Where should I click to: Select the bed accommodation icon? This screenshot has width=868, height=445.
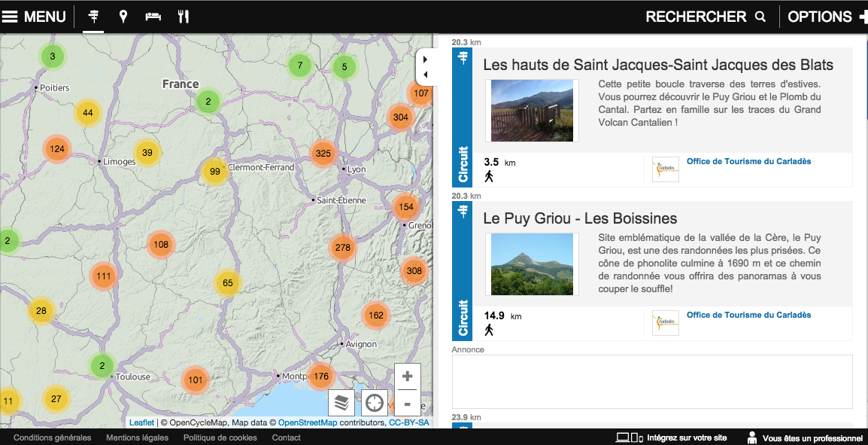tap(153, 17)
